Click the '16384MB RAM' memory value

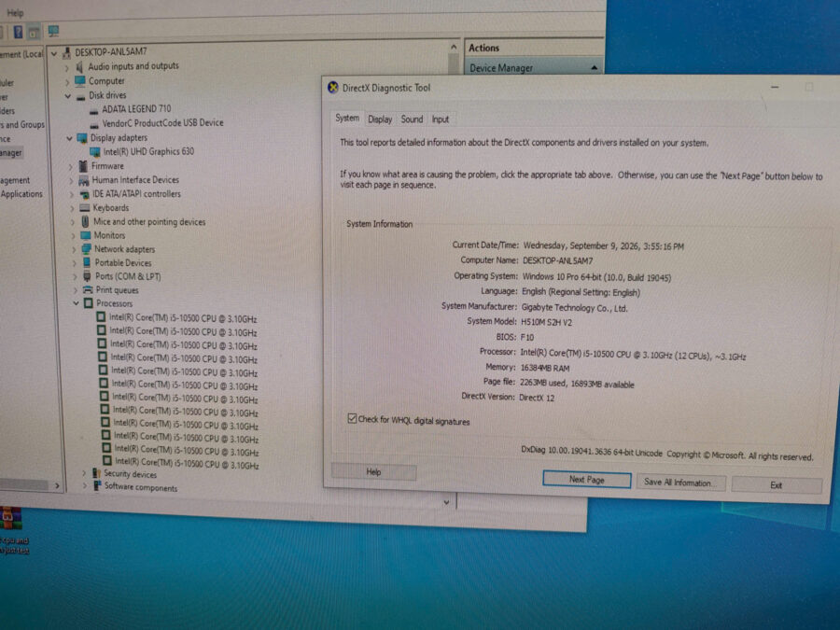point(545,369)
